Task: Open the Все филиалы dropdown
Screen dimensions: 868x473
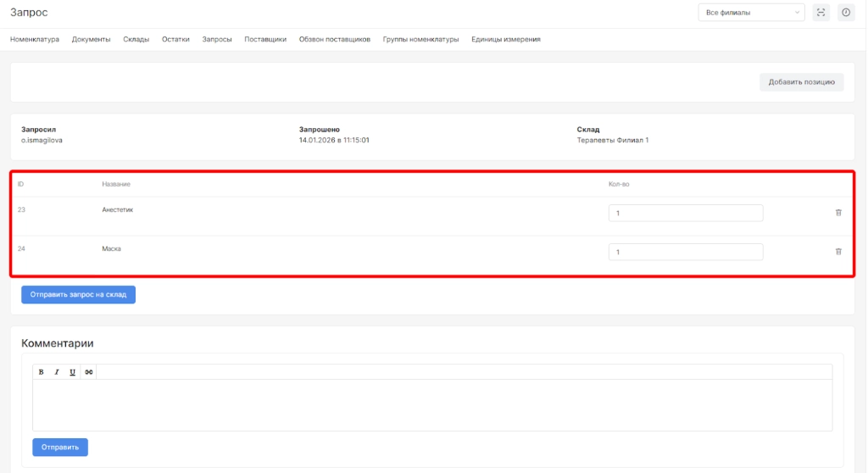Action: [x=751, y=13]
